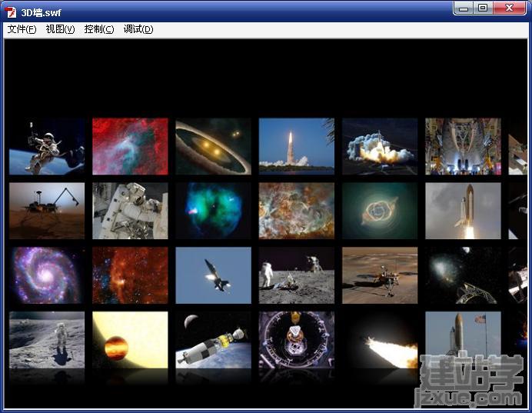Open the 视图(V) menu
532x413 pixels.
[61, 29]
